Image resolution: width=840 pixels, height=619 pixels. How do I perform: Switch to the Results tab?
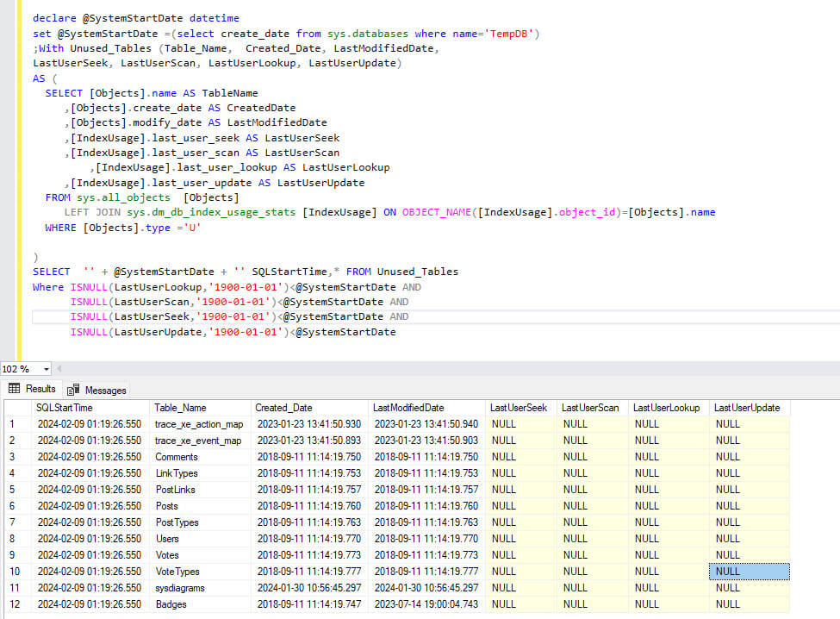33,389
